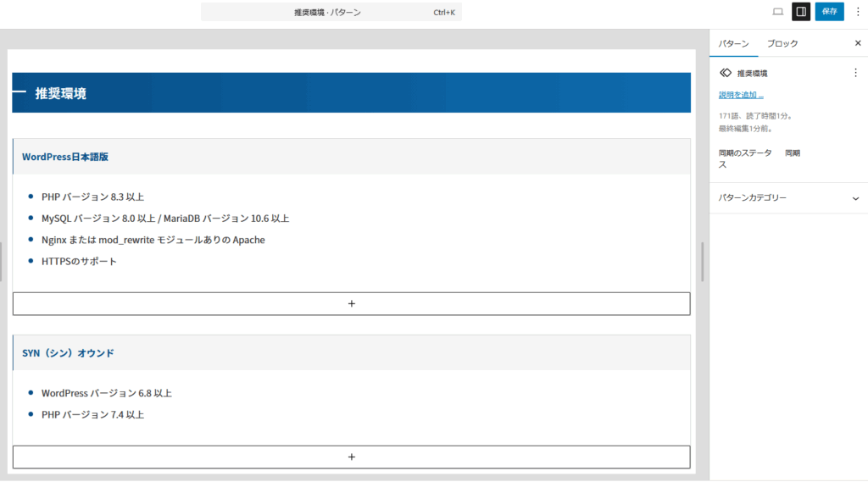Switch to the ブロック tab
The image size is (868, 482).
pyautogui.click(x=782, y=43)
